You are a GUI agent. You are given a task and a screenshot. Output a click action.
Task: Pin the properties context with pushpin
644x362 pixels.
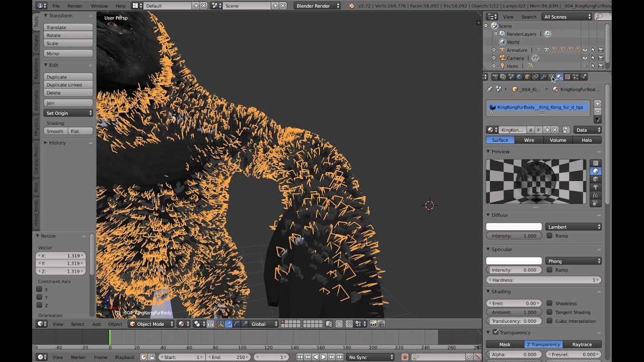(x=490, y=89)
